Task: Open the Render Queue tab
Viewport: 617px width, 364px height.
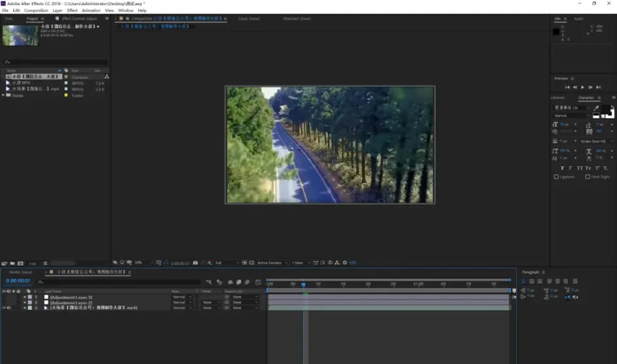Action: 20,272
